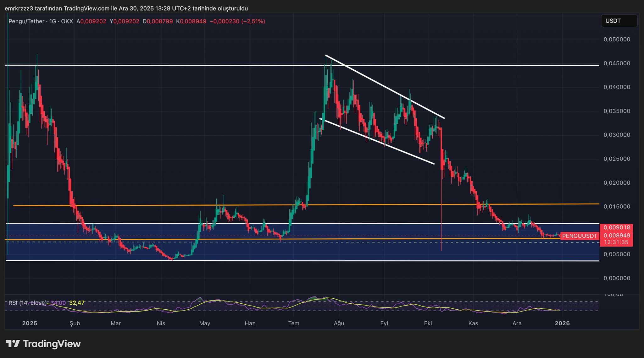Screen dimensions: 644x358
Task: Select the blue shaded support zone rectangle
Action: click(314, 251)
